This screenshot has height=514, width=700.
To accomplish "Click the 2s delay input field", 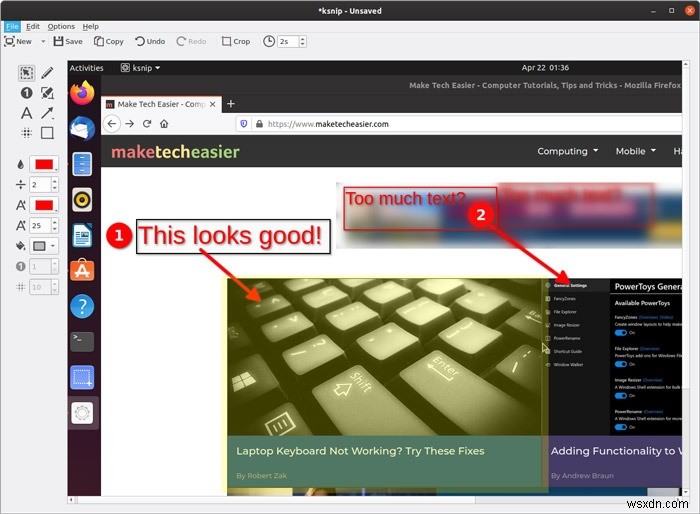I will coord(288,42).
